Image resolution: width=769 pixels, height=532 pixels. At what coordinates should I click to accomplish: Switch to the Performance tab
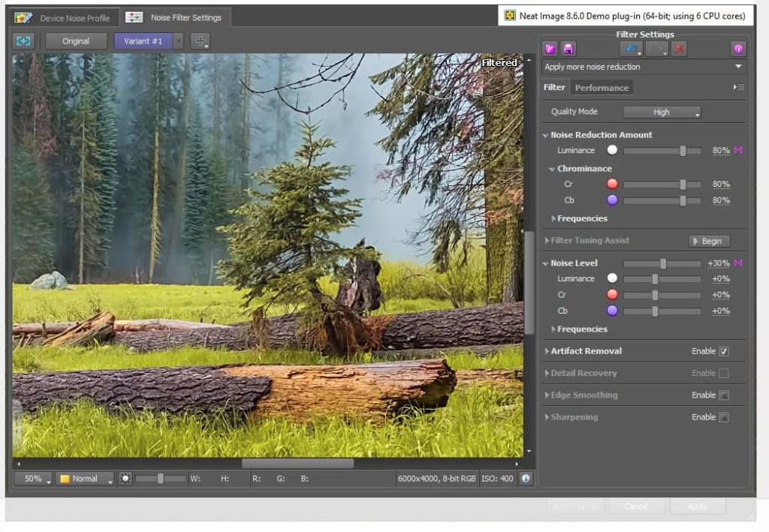[602, 88]
